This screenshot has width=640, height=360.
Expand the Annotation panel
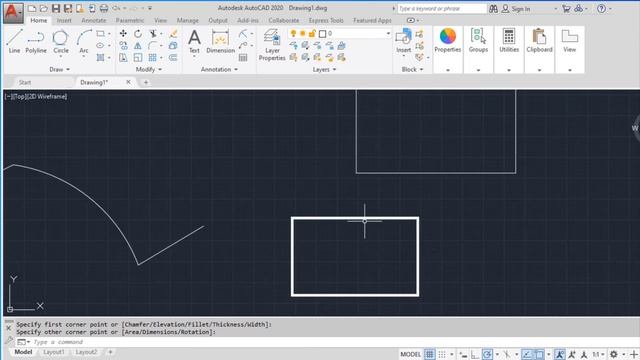point(219,69)
